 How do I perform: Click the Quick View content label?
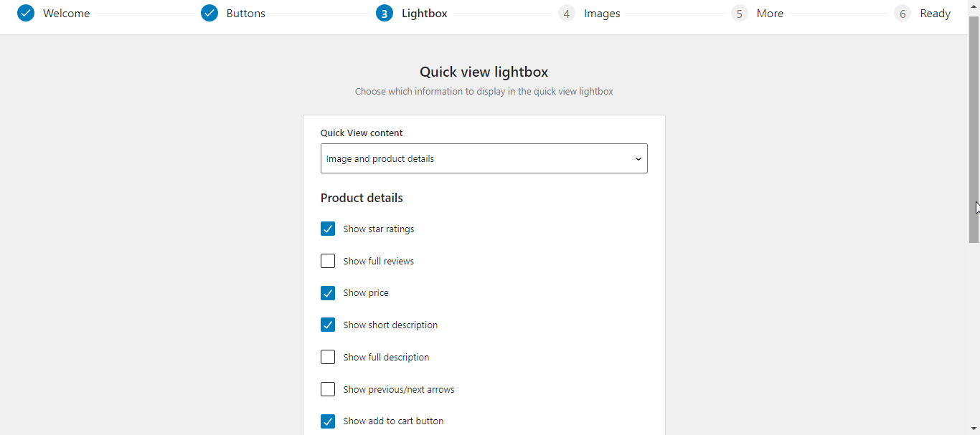(x=362, y=133)
